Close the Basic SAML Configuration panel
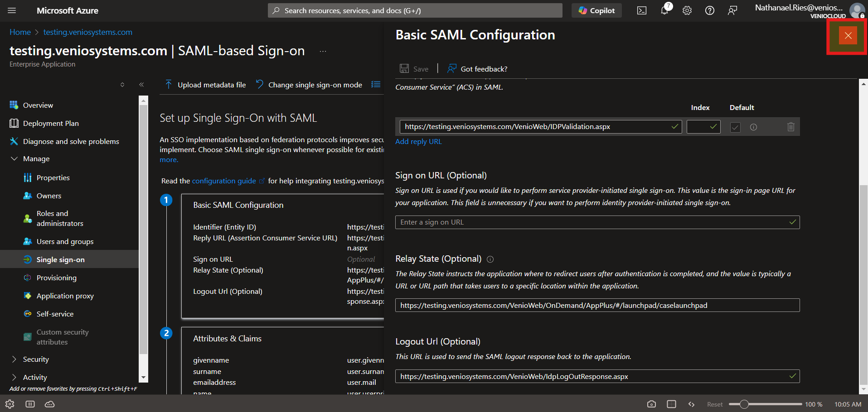 pyautogui.click(x=848, y=35)
